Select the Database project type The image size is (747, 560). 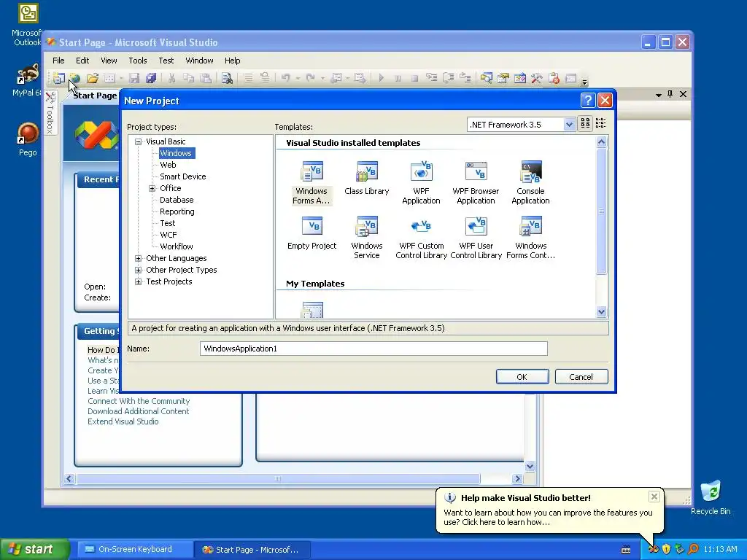coord(177,200)
